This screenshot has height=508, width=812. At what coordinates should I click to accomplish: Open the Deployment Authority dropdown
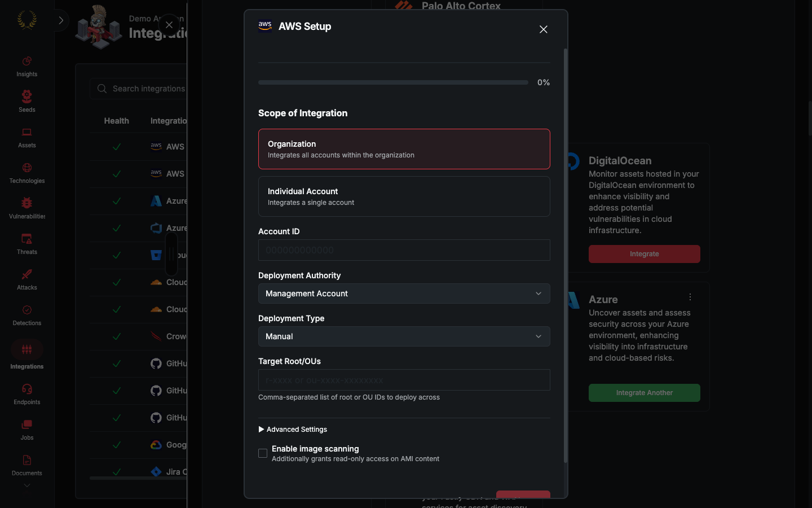point(404,294)
